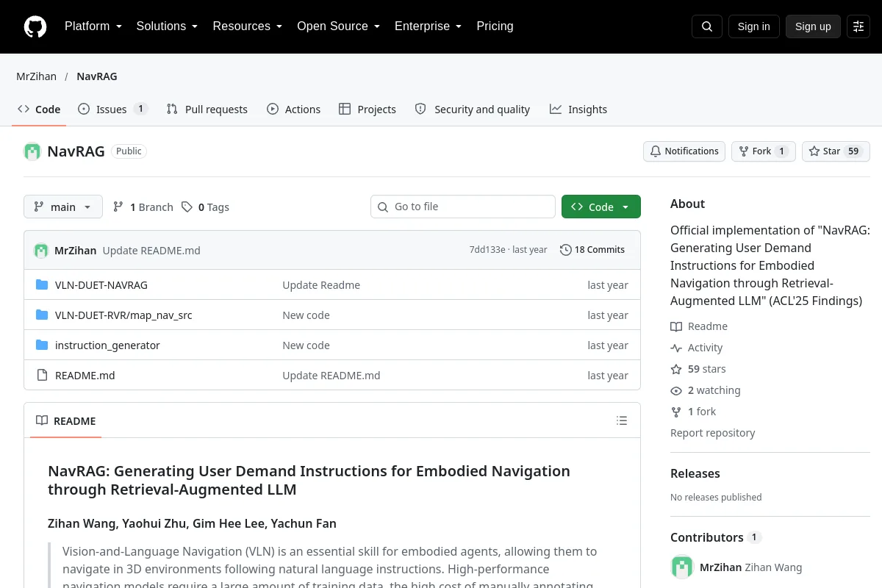The image size is (882, 588).
Task: Open the instruction_generator folder name
Action: 107,345
